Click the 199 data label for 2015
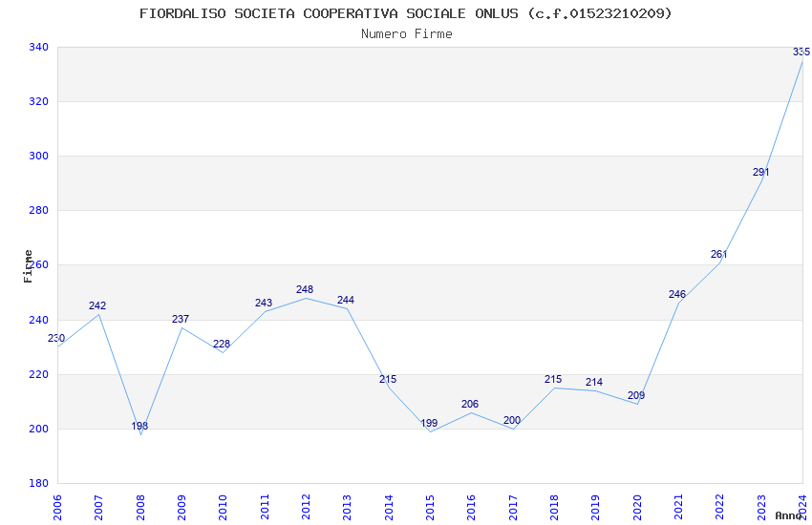This screenshot has height=525, width=812. (x=429, y=424)
